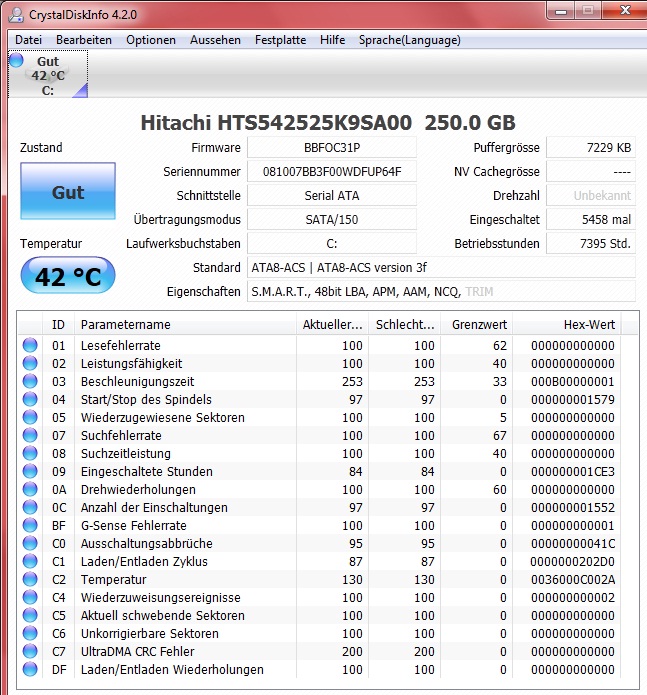The height and width of the screenshot is (695, 647).
Task: Click status orb of Lesefehlerrate row
Action: tap(30, 345)
